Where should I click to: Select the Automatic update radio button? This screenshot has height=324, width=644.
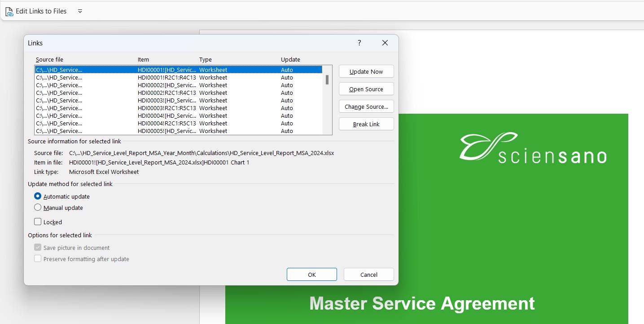click(38, 196)
